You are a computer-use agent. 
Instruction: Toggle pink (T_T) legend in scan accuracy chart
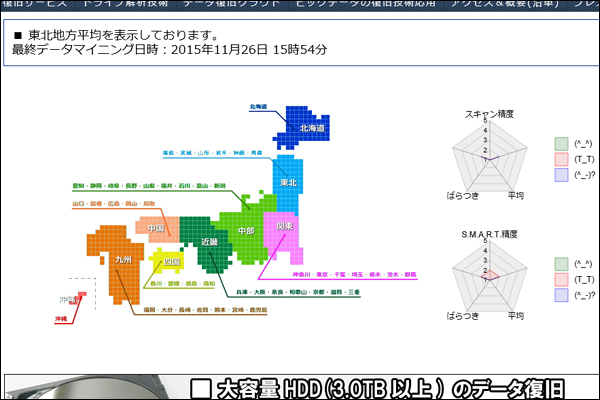pyautogui.click(x=561, y=159)
